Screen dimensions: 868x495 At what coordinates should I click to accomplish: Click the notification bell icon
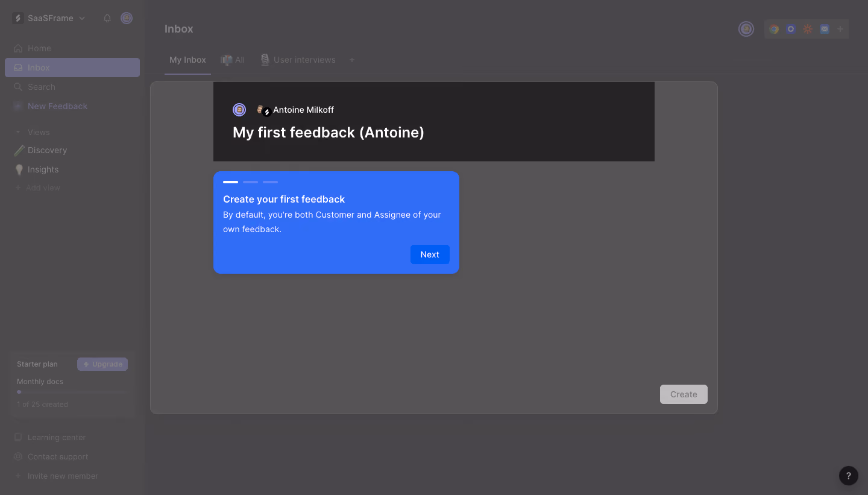(x=107, y=18)
